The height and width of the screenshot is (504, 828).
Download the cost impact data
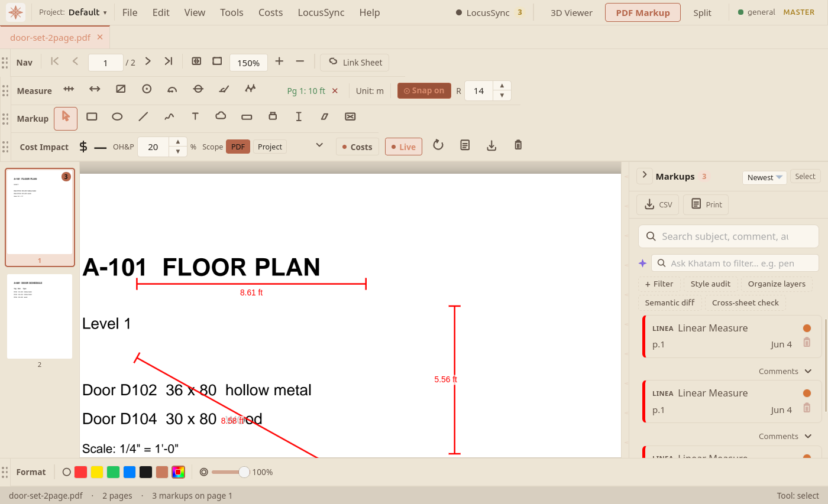(x=491, y=145)
